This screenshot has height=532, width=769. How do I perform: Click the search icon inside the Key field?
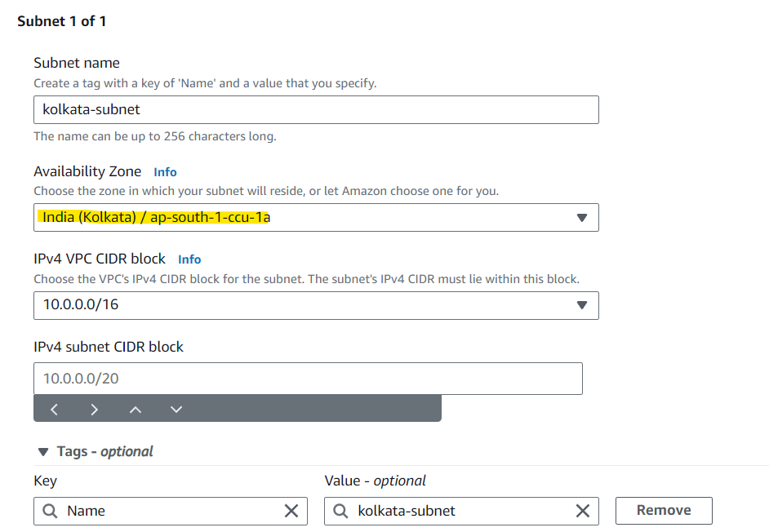coord(50,511)
